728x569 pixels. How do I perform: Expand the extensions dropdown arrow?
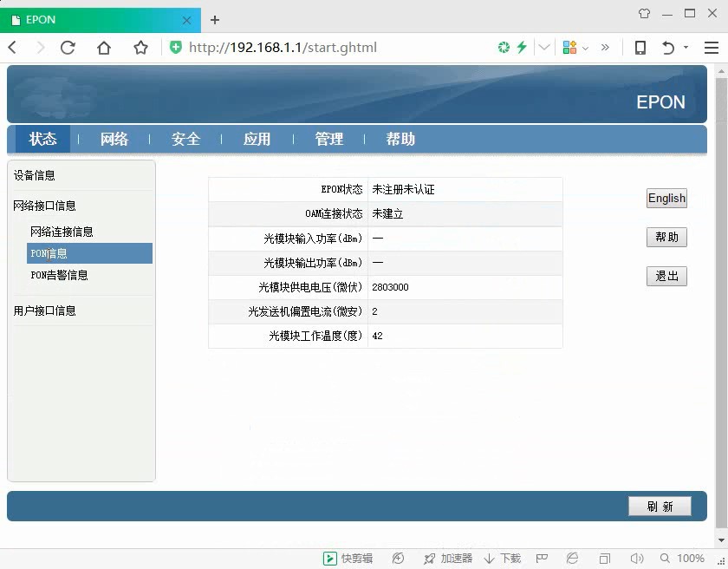586,48
